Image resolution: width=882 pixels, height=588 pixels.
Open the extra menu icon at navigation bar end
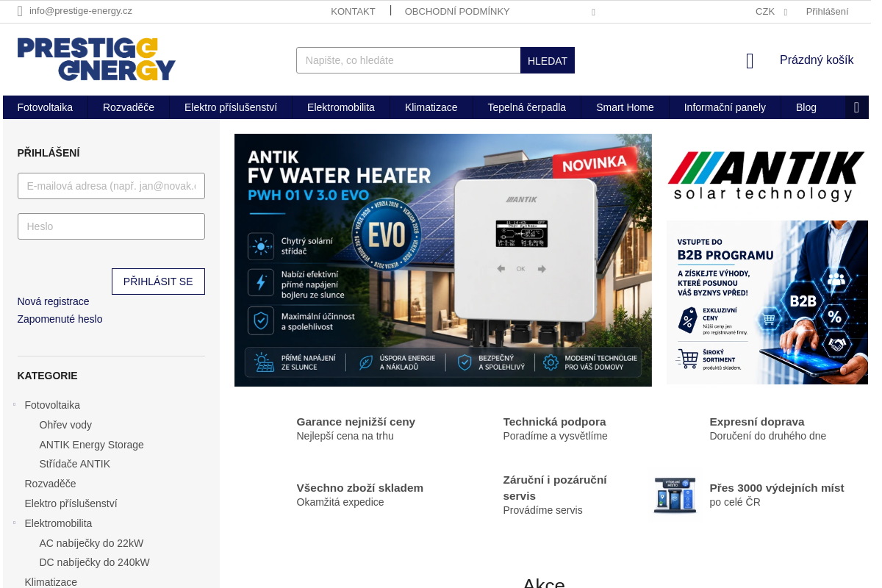pyautogui.click(x=856, y=107)
